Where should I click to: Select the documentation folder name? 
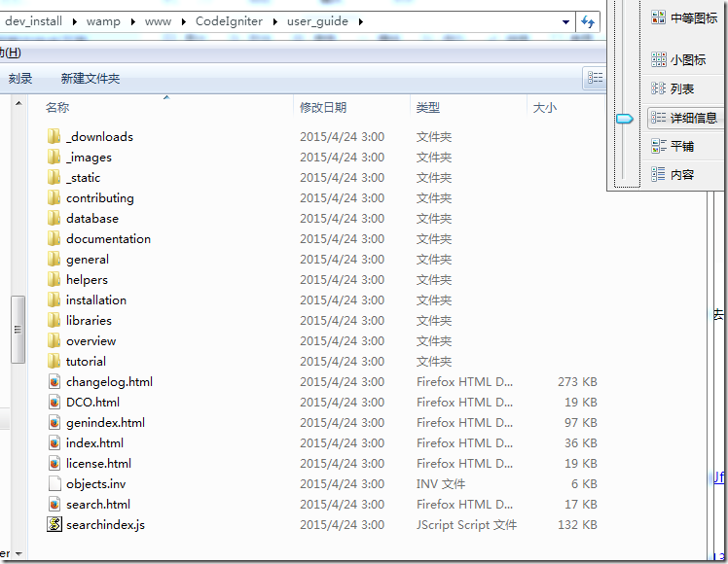point(108,238)
